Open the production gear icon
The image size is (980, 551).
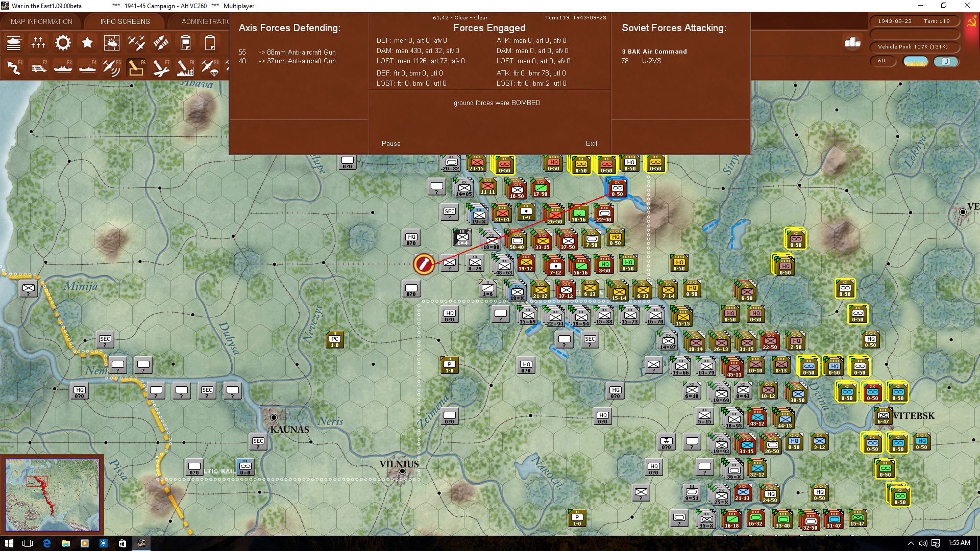[x=63, y=43]
